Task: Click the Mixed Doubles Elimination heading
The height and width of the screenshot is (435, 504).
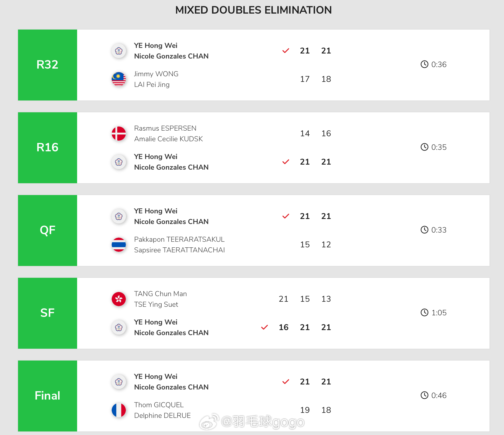Action: click(253, 10)
